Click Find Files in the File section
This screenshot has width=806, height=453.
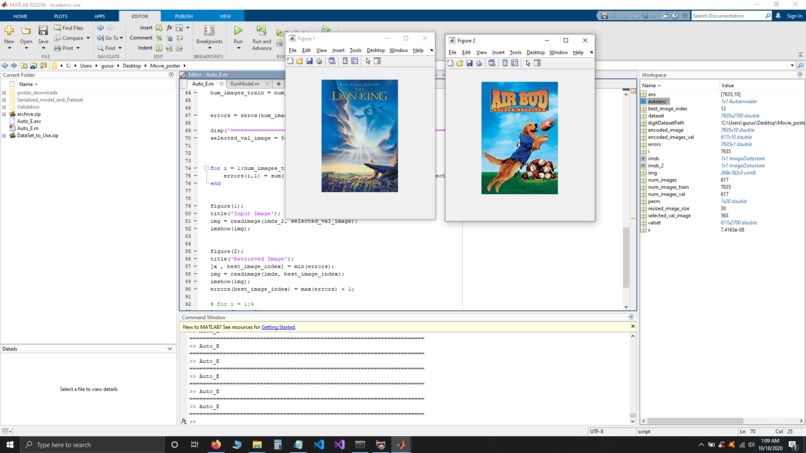tap(68, 28)
